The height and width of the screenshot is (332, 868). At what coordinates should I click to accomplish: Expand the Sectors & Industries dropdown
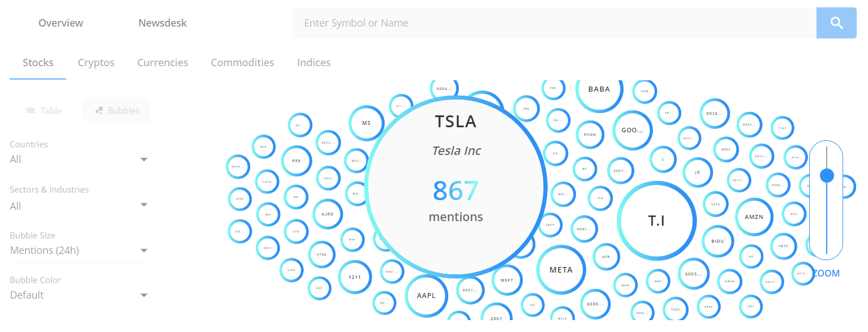pyautogui.click(x=79, y=206)
